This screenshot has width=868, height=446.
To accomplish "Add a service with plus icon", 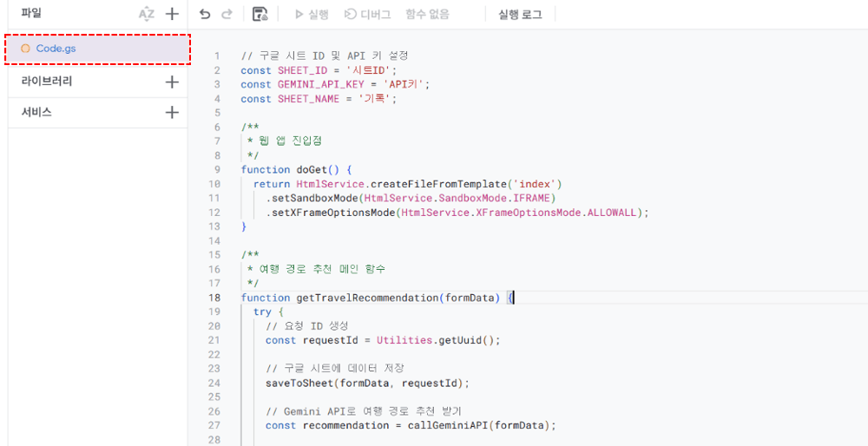I will [172, 112].
